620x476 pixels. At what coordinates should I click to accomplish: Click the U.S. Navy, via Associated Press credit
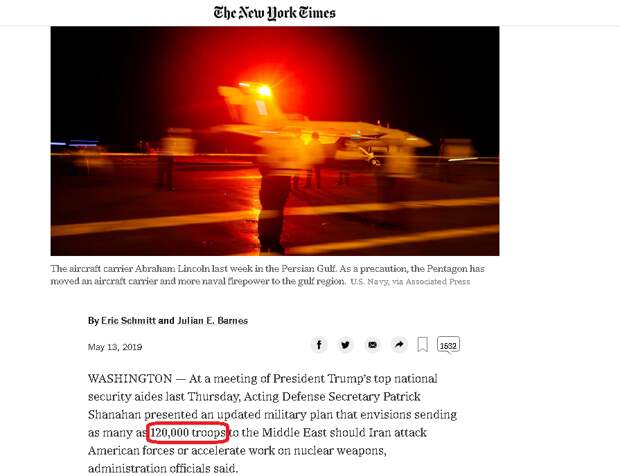click(x=410, y=282)
